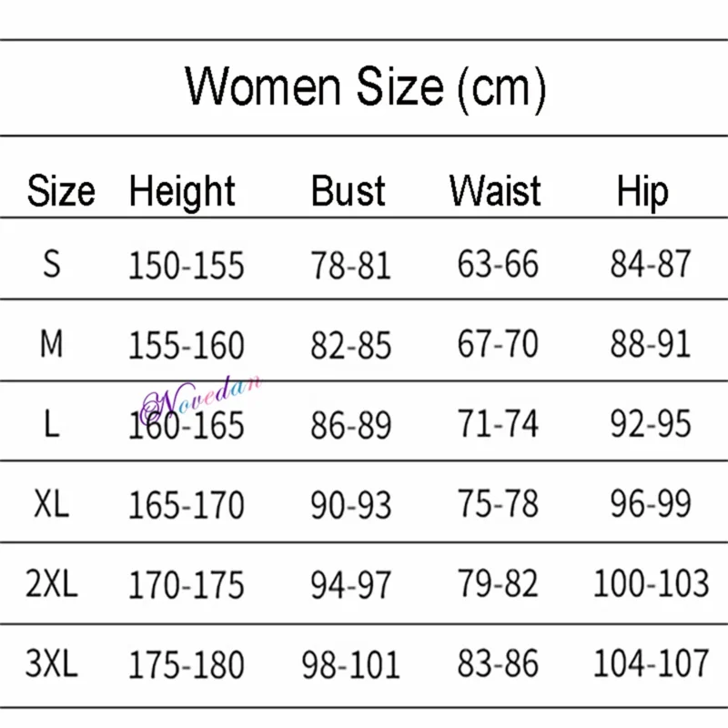
Task: Click the Women Size (cm) title
Action: [365, 87]
